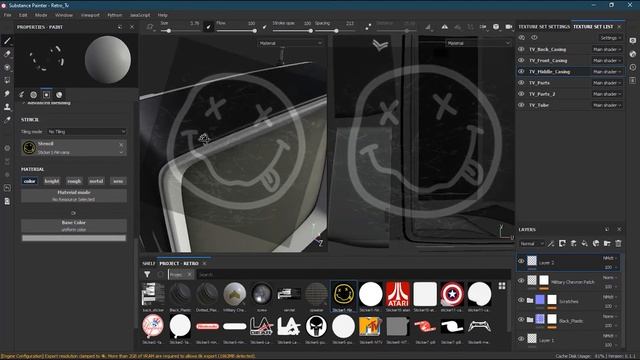The height and width of the screenshot is (360, 640).
Task: Open the Viewport menu
Action: click(90, 15)
